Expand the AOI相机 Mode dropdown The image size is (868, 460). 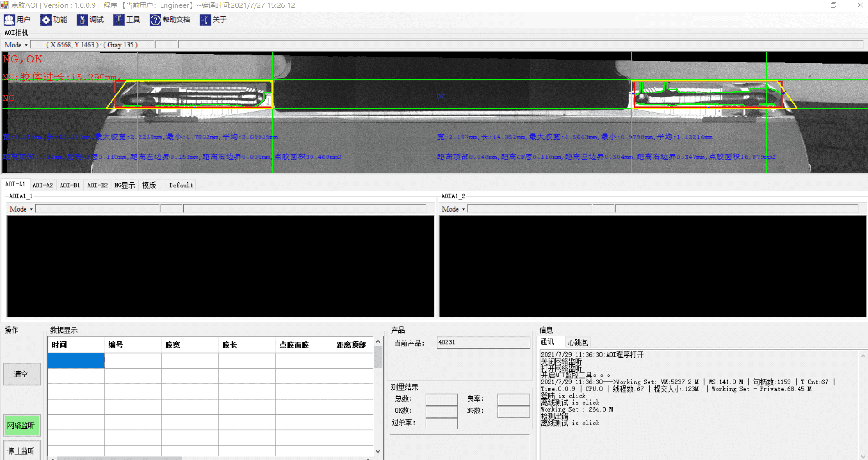click(x=16, y=45)
